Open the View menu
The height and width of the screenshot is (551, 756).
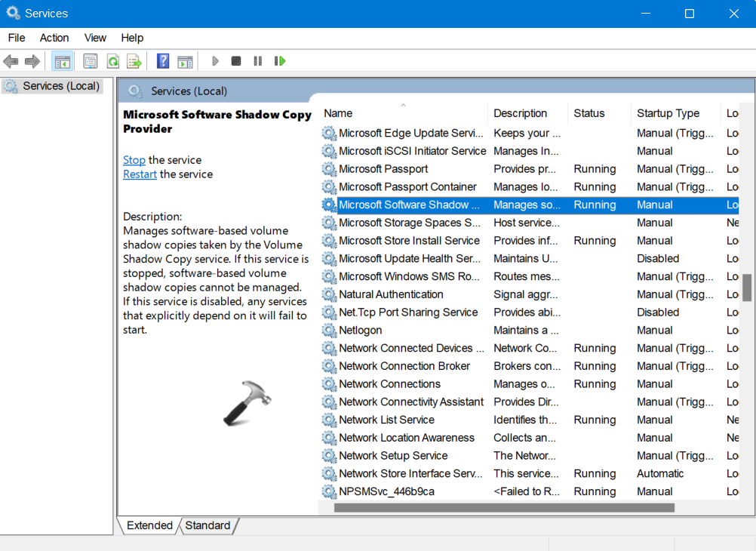pyautogui.click(x=95, y=38)
